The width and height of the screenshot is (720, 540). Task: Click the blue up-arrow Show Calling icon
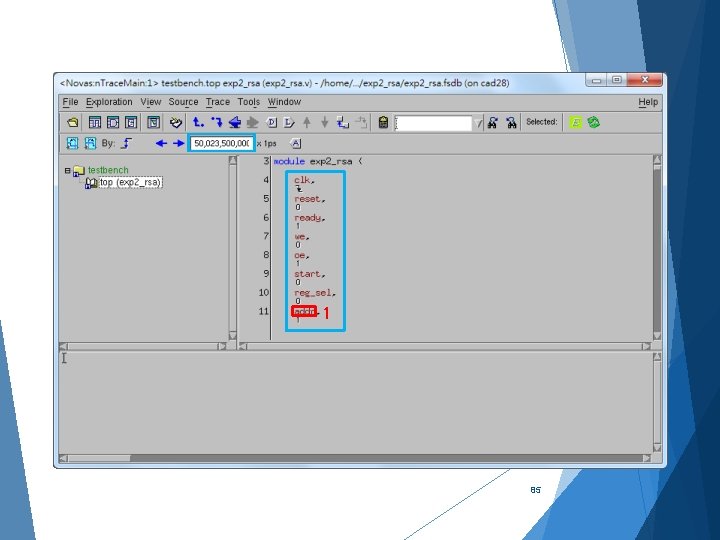pos(198,123)
